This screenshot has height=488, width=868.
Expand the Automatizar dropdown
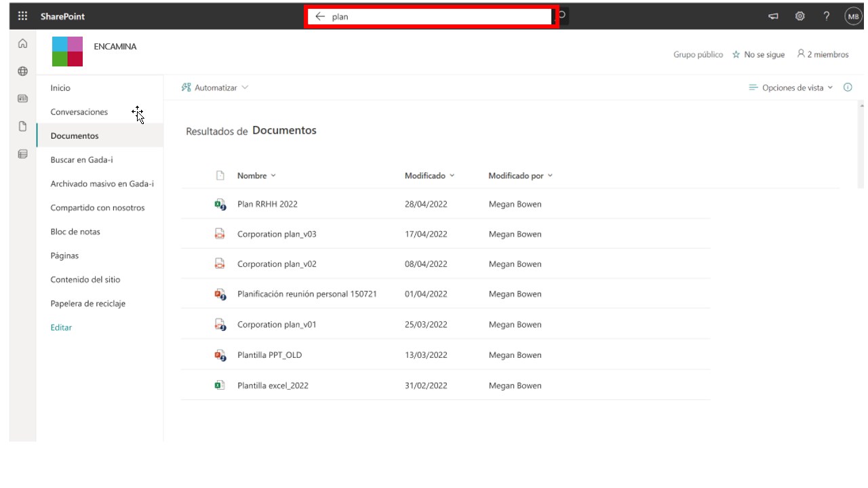[215, 87]
